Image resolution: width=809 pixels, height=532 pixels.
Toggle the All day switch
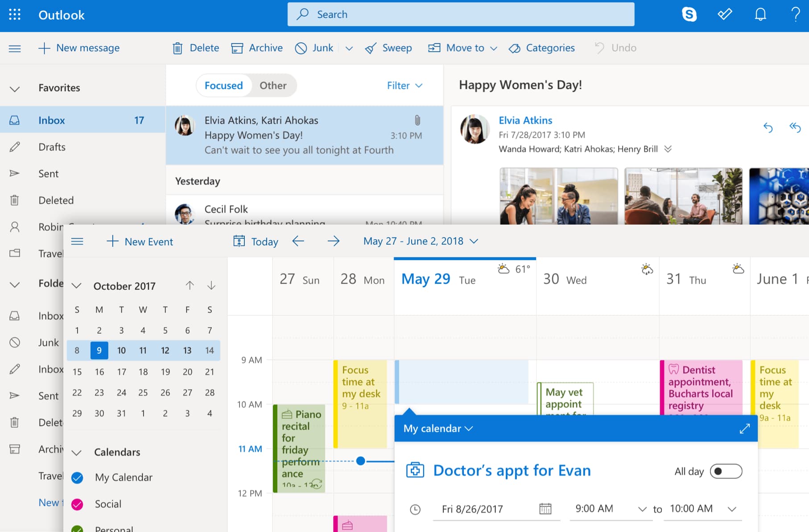click(726, 471)
